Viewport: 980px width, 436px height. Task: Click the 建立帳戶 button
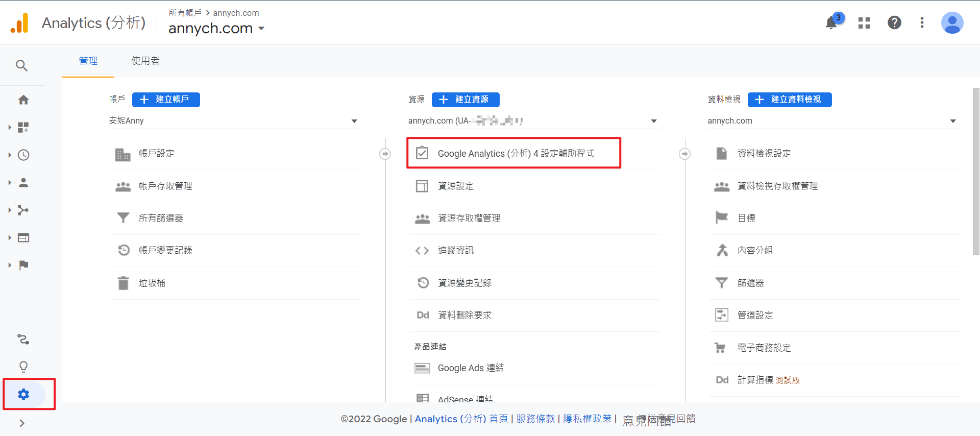[166, 100]
